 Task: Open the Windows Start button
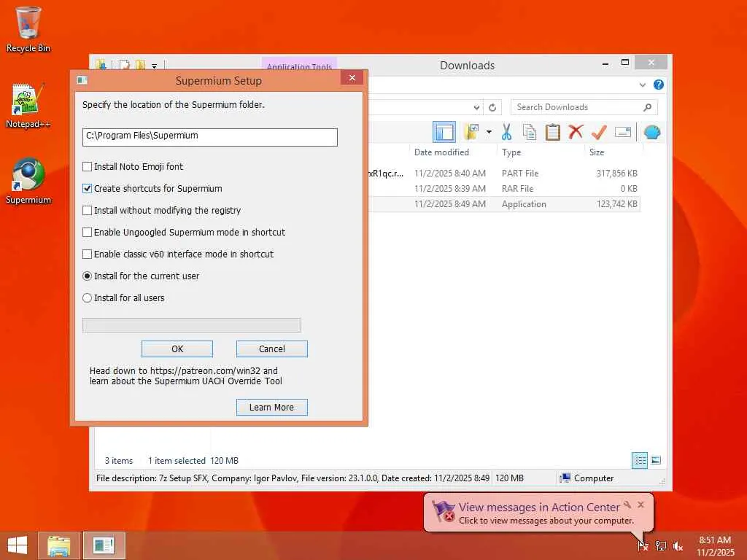18,545
